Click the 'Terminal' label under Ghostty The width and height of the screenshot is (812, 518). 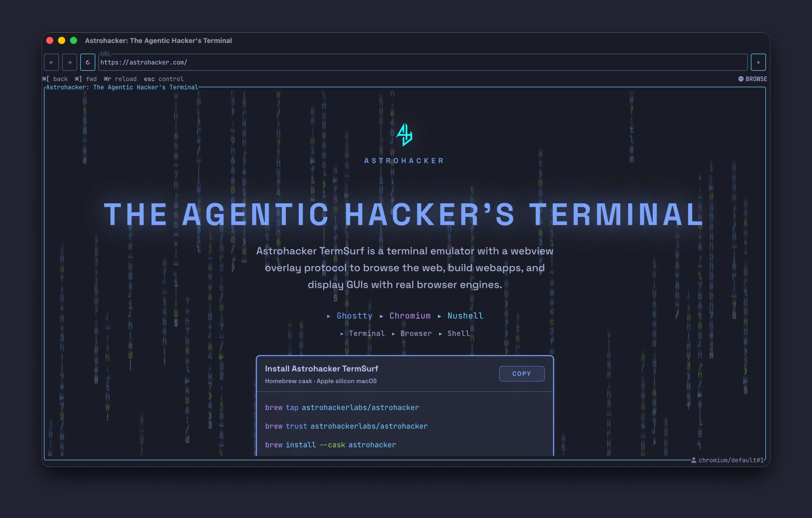(x=367, y=334)
